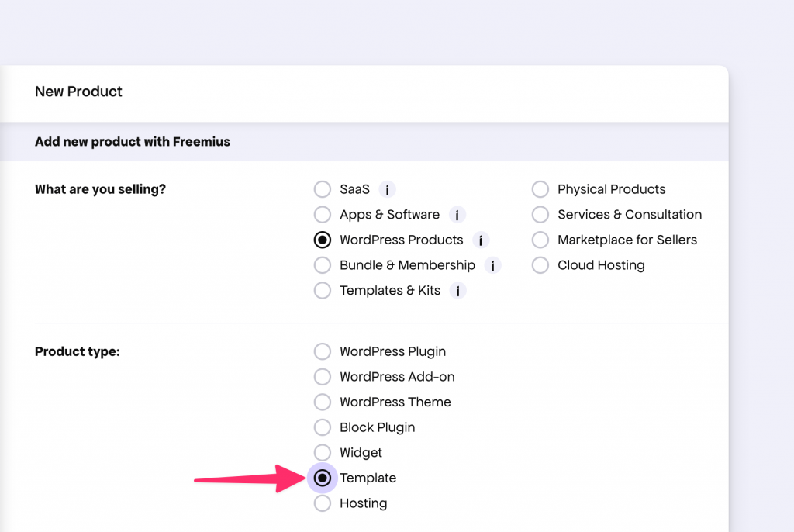Image resolution: width=794 pixels, height=532 pixels.
Task: Click the info icon beside Apps & Software
Action: click(457, 215)
